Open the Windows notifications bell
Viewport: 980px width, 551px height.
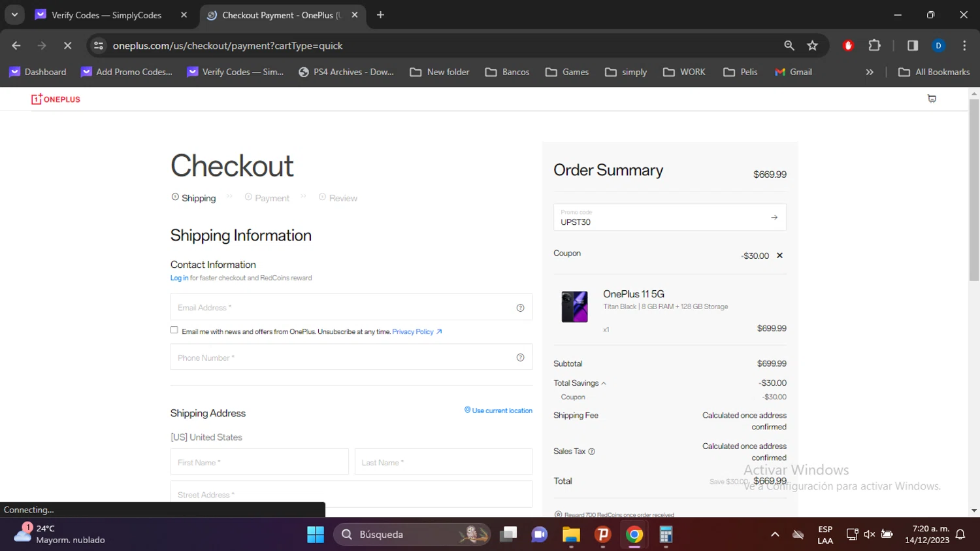point(960,535)
